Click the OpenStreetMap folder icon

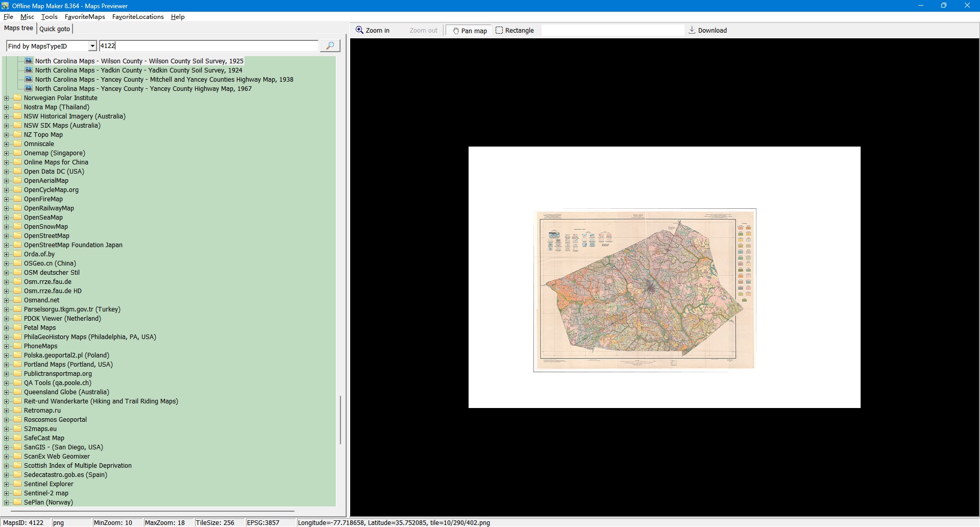[x=18, y=236]
